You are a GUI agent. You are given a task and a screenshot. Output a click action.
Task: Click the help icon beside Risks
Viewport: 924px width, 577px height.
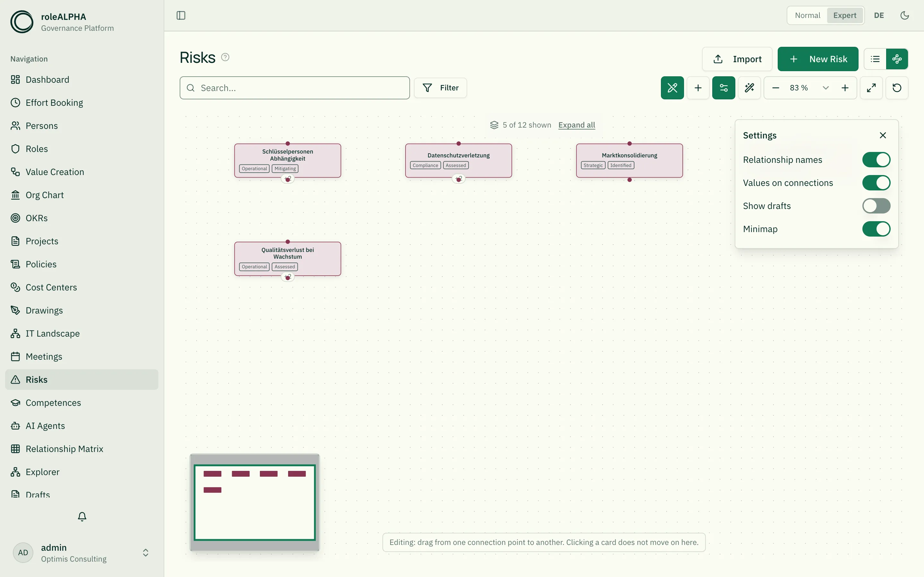pyautogui.click(x=225, y=57)
